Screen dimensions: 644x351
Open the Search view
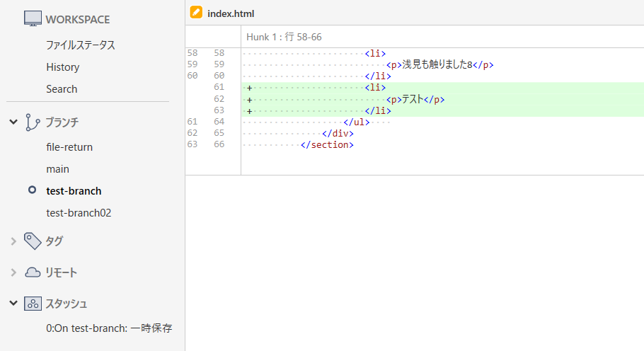pos(62,89)
